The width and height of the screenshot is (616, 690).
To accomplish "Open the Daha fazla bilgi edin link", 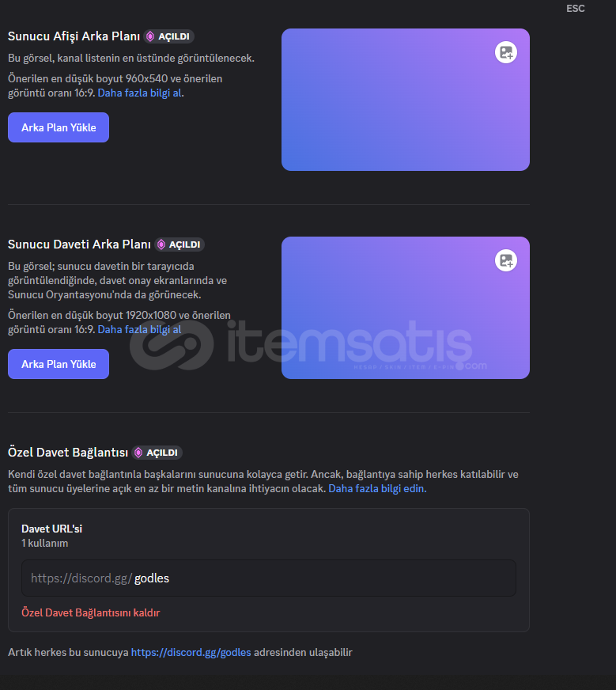I will (x=377, y=488).
